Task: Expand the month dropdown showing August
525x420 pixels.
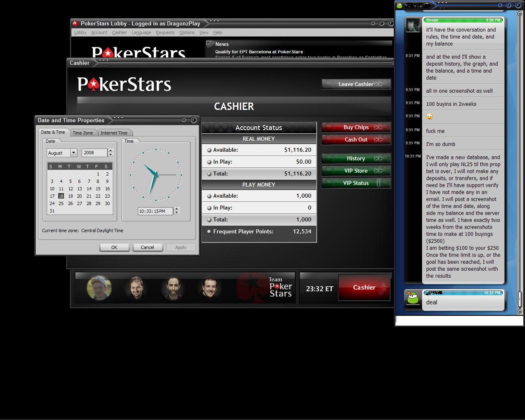Action: 73,153
